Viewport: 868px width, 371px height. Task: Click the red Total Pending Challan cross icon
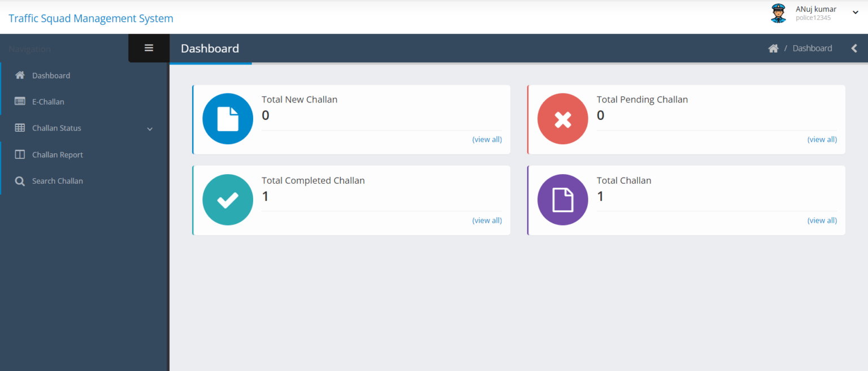563,119
